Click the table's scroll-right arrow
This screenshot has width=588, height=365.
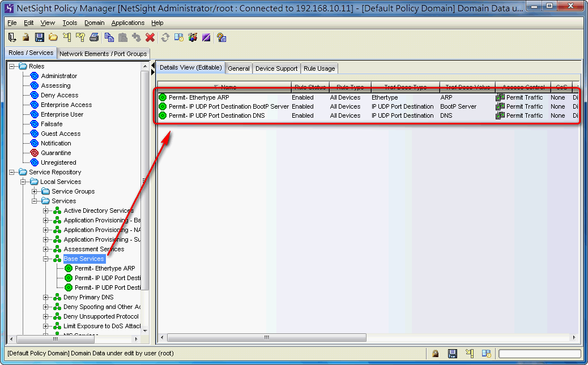click(574, 338)
